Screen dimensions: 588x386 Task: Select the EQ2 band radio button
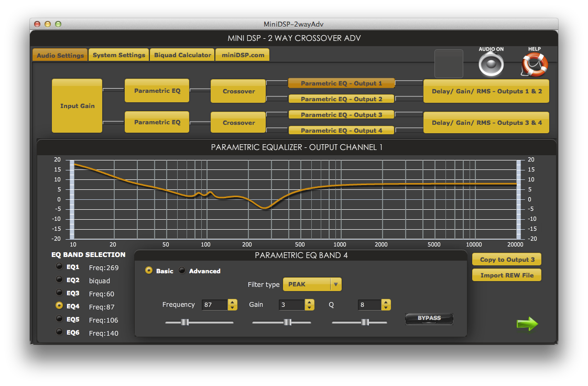click(59, 280)
